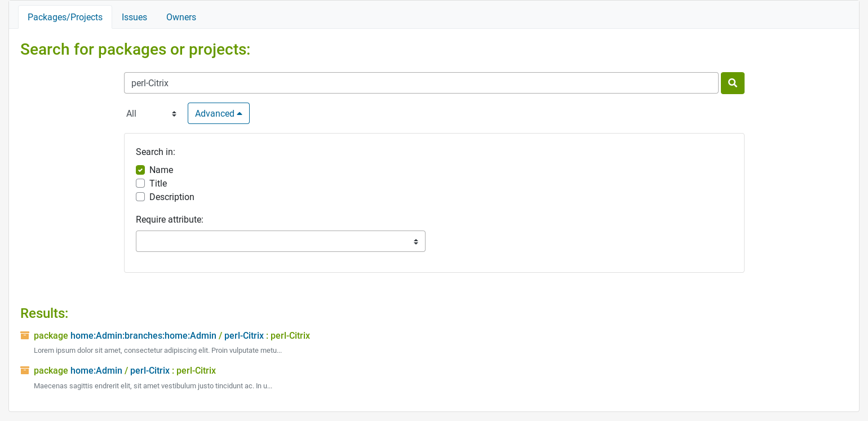Open perl-Citrix package in the first result
The height and width of the screenshot is (421, 868).
243,335
